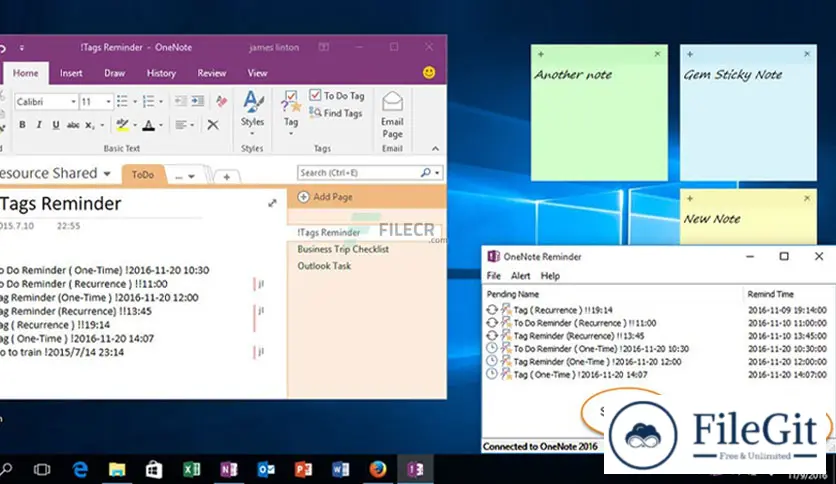Delete with the X icon in Basic Text
This screenshot has height=484, width=836.
coord(213,125)
